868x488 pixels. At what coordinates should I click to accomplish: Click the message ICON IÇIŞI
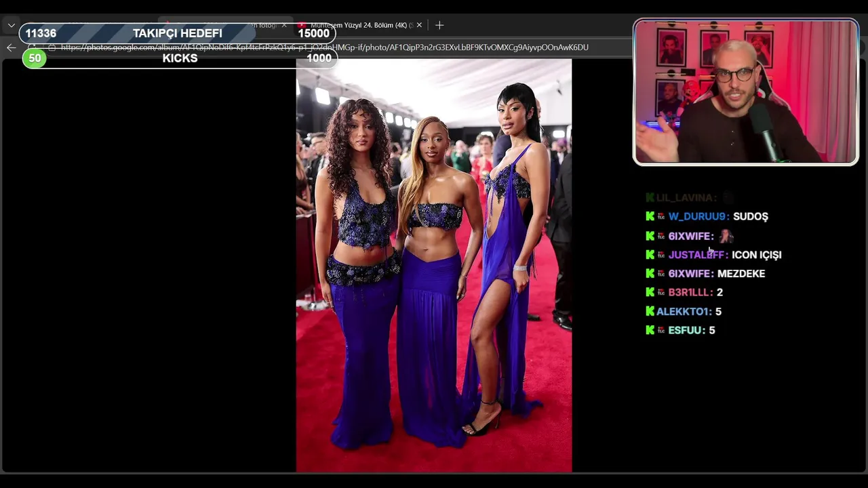757,255
